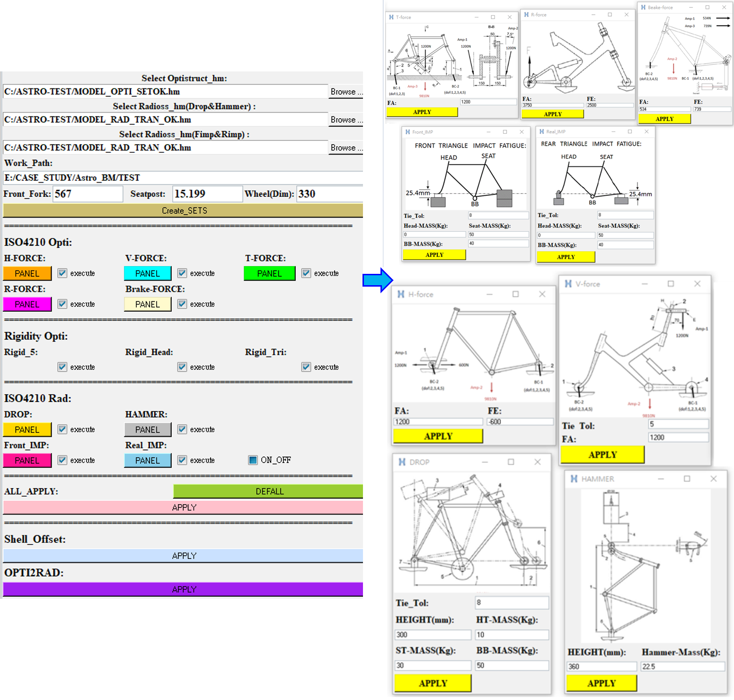Click the DROP window title icon

click(402, 462)
